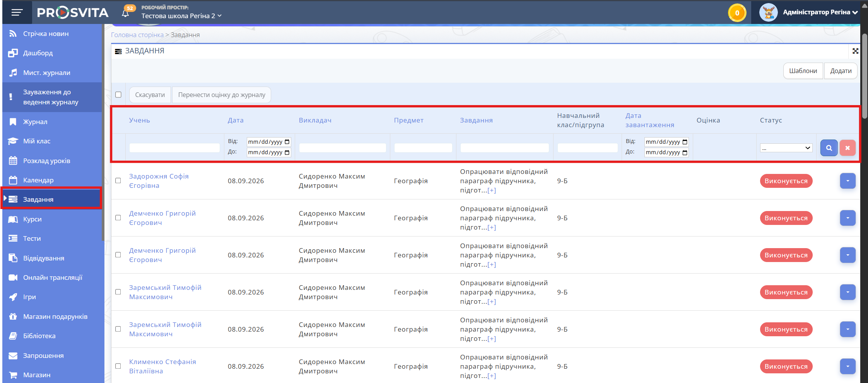The image size is (868, 383).
Task: Open the action dropdown for Задорожня Софія's task
Action: [x=847, y=181]
